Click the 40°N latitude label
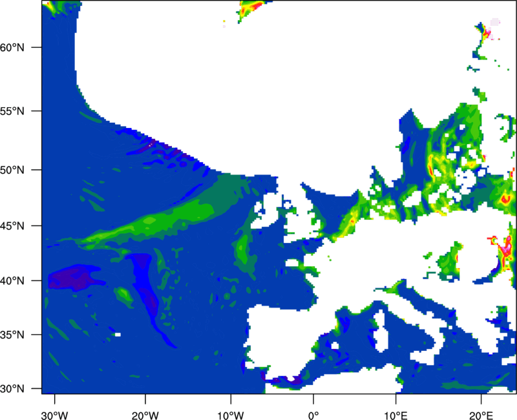517x420 pixels. pos(12,281)
